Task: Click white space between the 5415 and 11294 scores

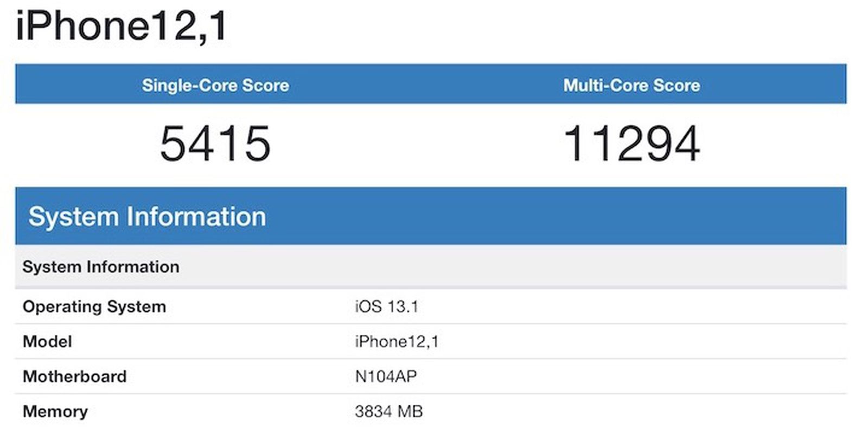Action: click(418, 144)
